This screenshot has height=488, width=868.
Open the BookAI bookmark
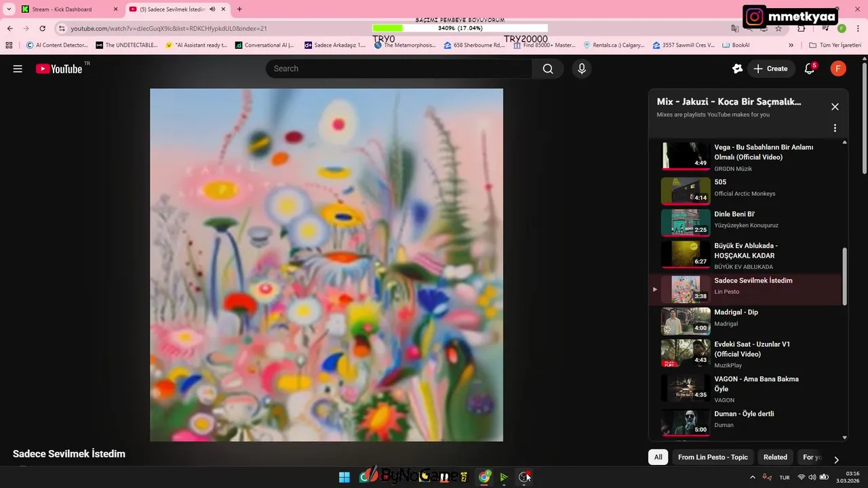(x=736, y=45)
